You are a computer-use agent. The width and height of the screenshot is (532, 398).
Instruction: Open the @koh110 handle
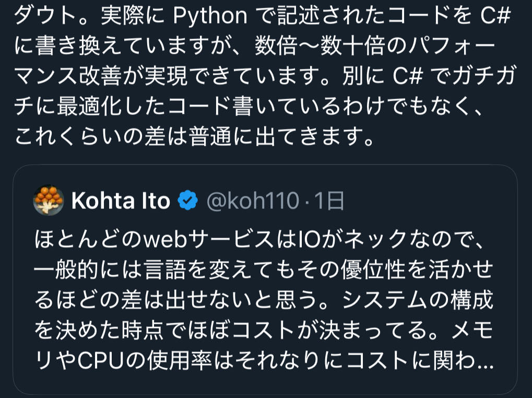pyautogui.click(x=253, y=201)
